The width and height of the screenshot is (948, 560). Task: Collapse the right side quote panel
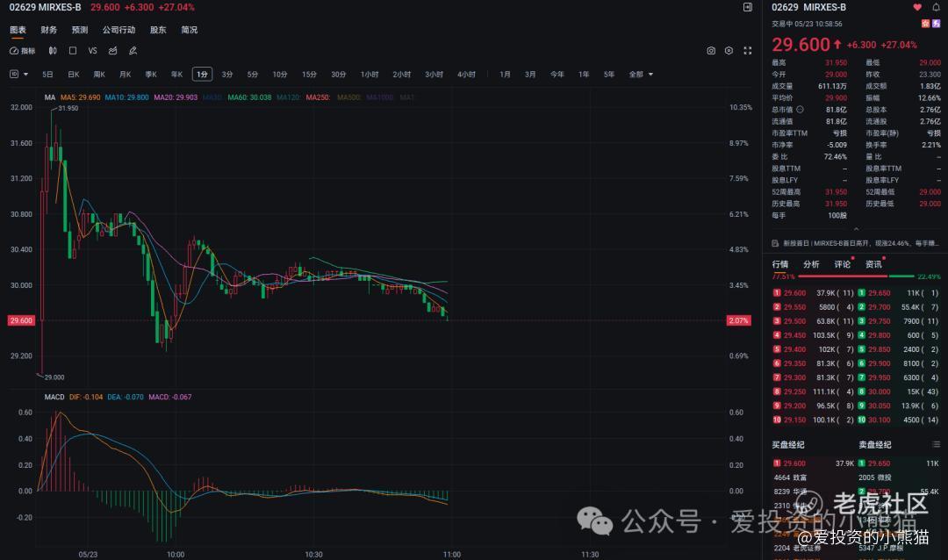(748, 7)
